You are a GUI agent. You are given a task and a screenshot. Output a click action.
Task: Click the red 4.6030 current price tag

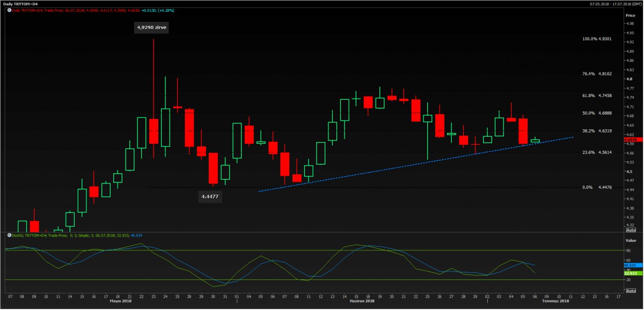(x=630, y=139)
